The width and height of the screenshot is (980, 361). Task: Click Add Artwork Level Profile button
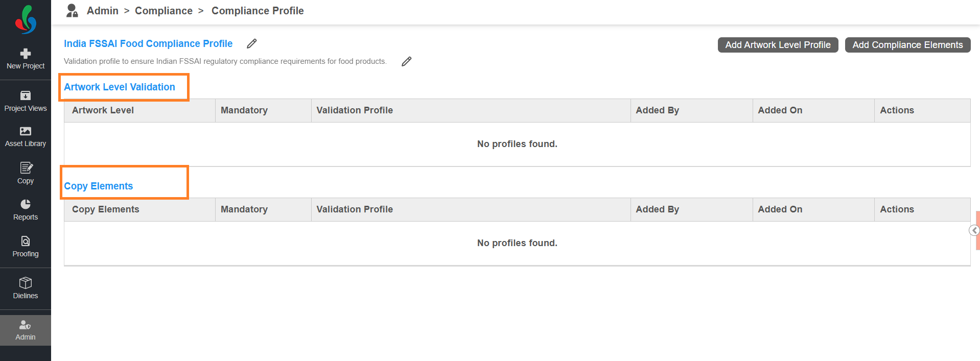point(778,45)
